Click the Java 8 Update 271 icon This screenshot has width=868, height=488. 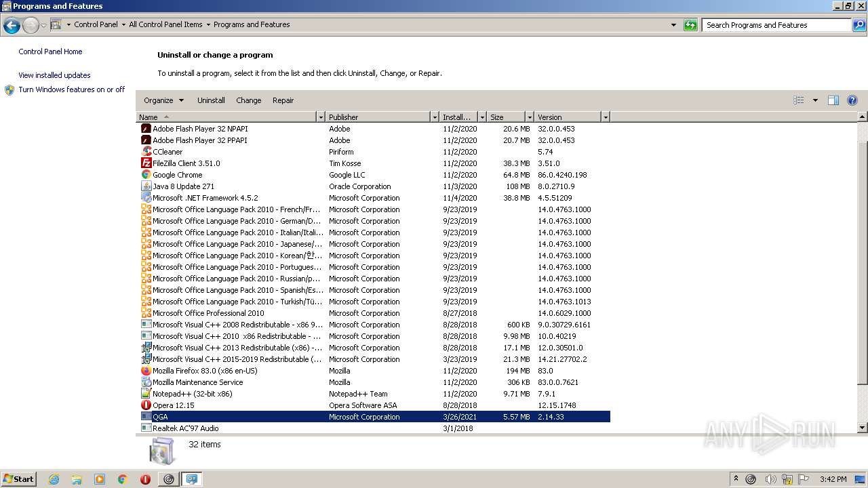pos(146,186)
